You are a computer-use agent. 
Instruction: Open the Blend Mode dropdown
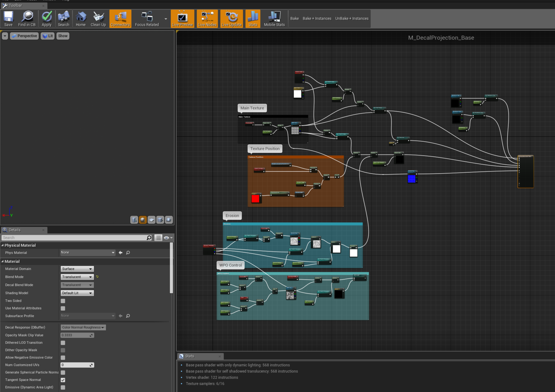pos(77,277)
